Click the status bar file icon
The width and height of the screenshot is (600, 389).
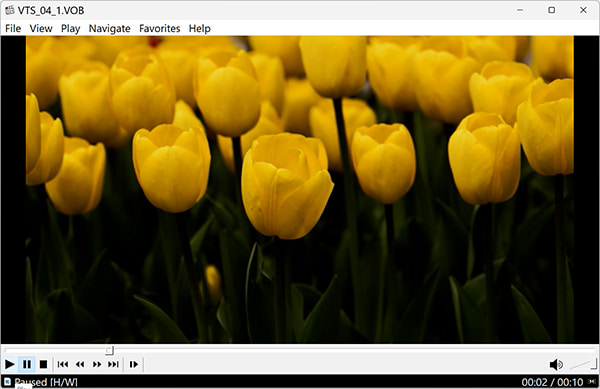click(7, 381)
